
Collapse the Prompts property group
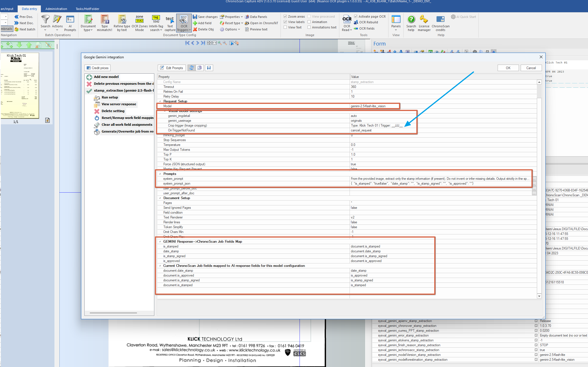tap(160, 174)
